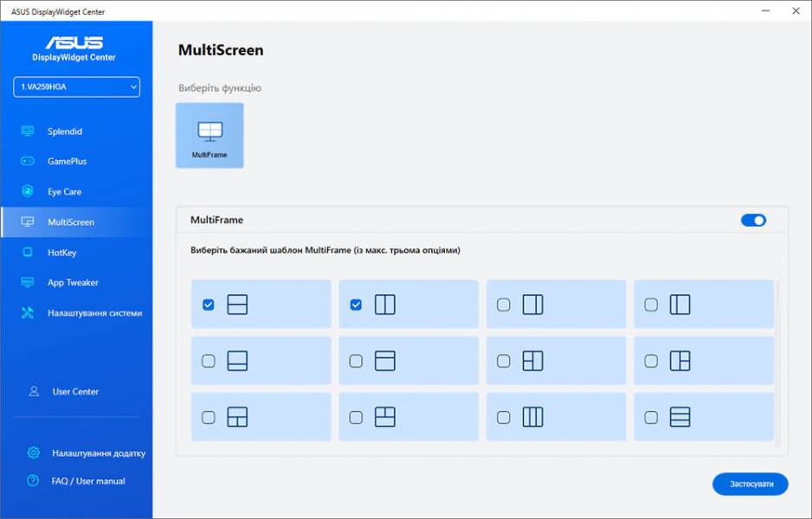Click the top row with bottom-split layout icon
The width and height of the screenshot is (812, 519).
coord(237,417)
